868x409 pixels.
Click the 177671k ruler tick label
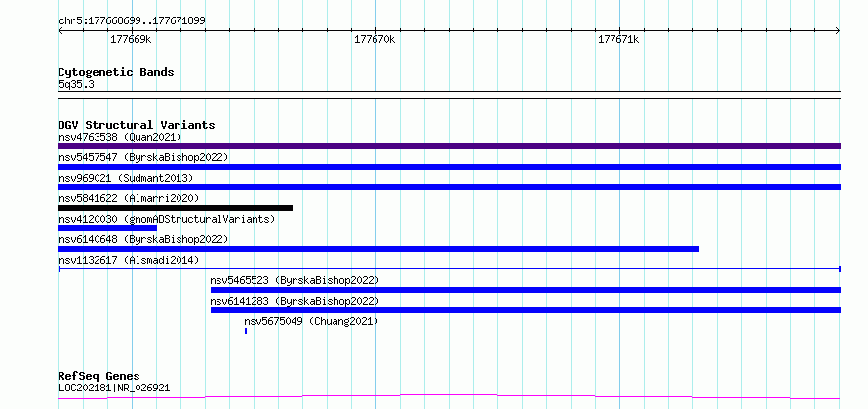coord(618,40)
